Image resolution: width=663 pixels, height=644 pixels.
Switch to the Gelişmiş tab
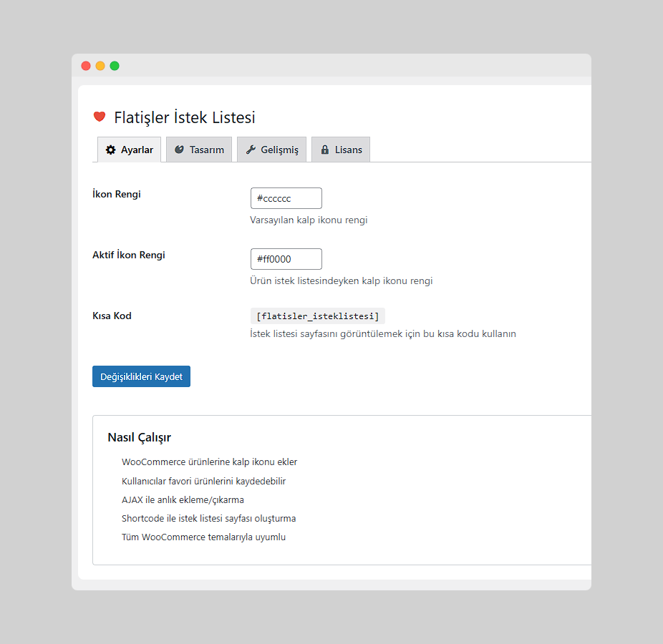click(271, 149)
